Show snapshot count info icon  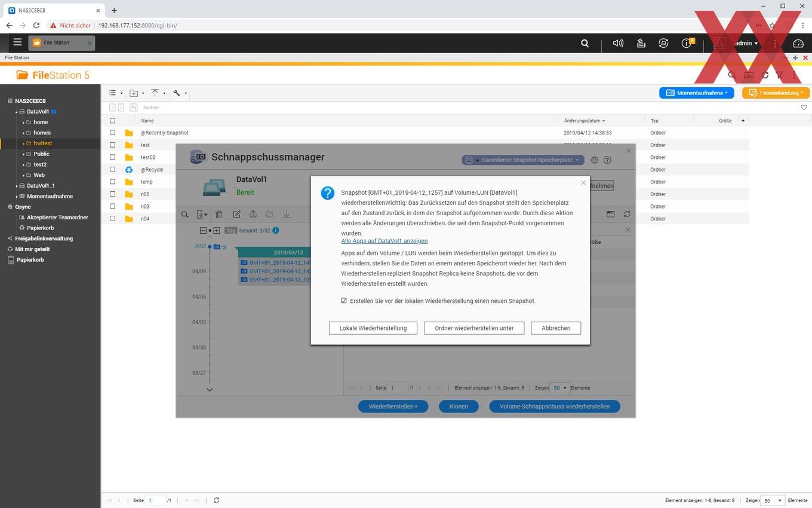point(276,230)
